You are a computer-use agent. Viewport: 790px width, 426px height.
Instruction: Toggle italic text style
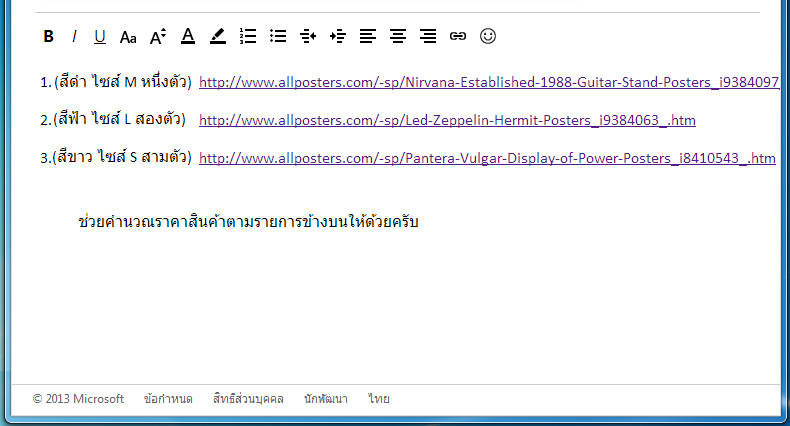(x=74, y=37)
